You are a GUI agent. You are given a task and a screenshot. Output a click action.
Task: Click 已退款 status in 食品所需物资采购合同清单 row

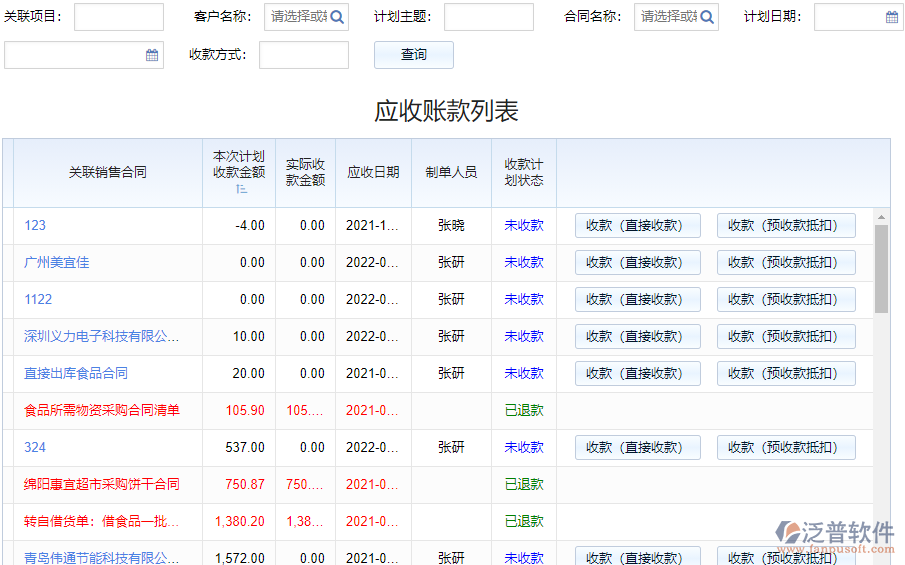[524, 410]
